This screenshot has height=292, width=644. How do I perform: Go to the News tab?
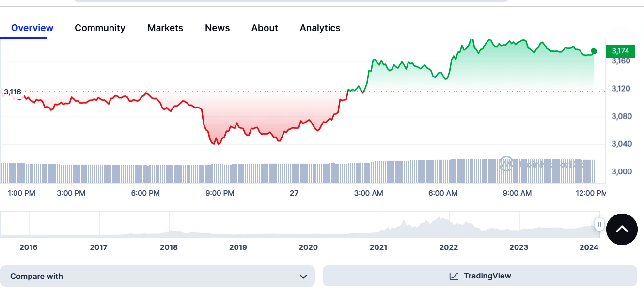click(217, 28)
